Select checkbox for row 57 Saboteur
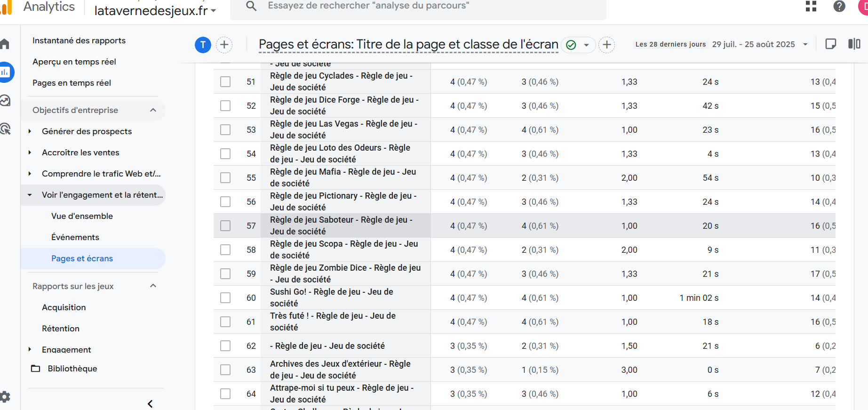 pyautogui.click(x=225, y=226)
